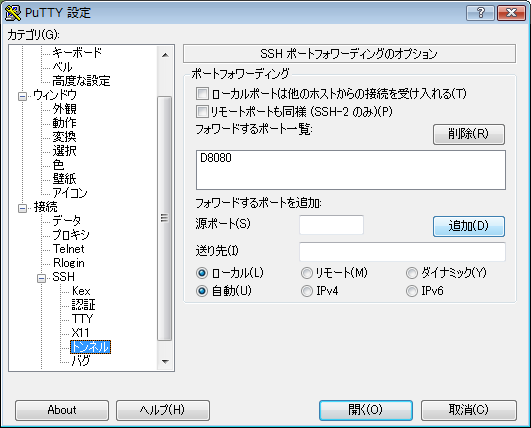Click the 追加(D) button

pyautogui.click(x=469, y=226)
